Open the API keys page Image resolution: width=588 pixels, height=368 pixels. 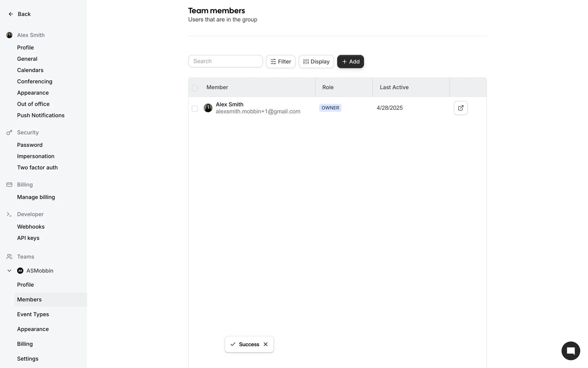click(28, 238)
